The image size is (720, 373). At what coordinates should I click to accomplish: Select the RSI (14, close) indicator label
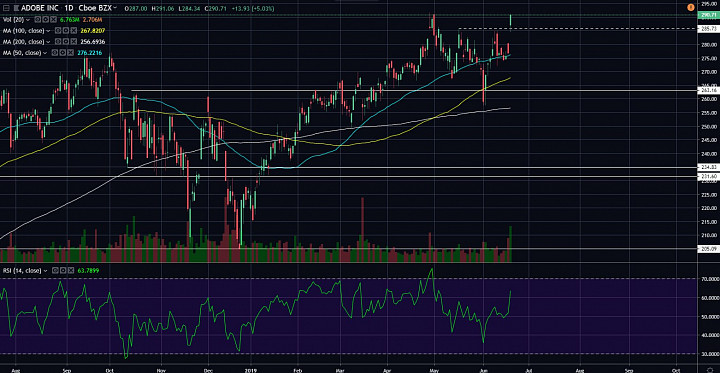point(22,271)
